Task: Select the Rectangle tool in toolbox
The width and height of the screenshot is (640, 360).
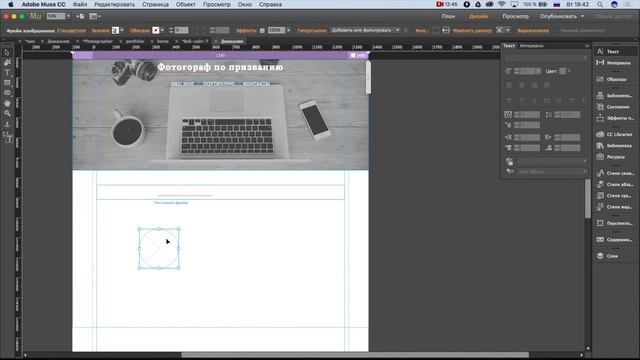Action: [7, 83]
